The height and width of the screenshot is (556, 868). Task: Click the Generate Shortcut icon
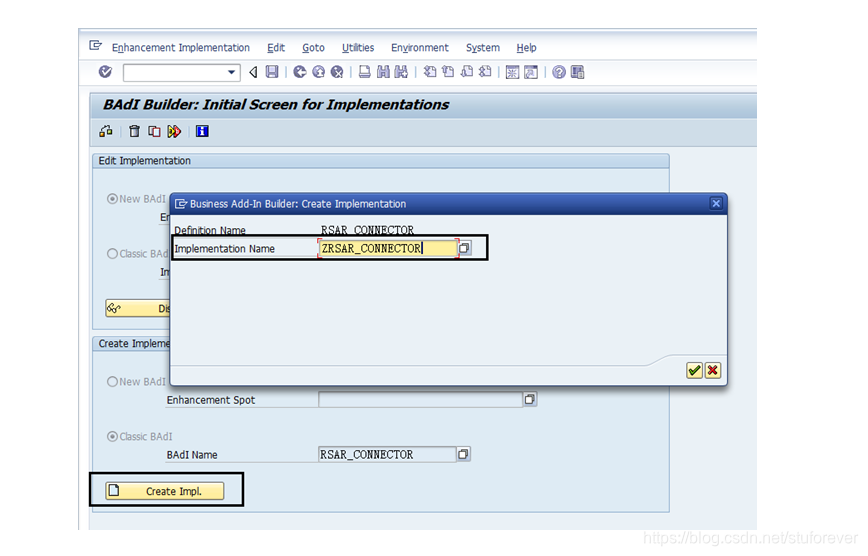531,73
